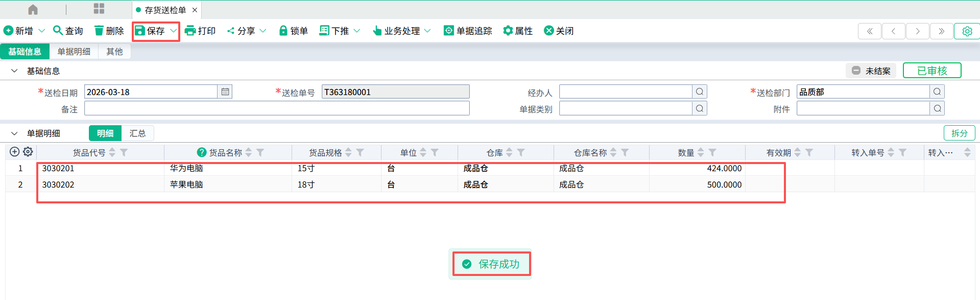Click into the 备注 input field
980x300 pixels.
pos(276,108)
